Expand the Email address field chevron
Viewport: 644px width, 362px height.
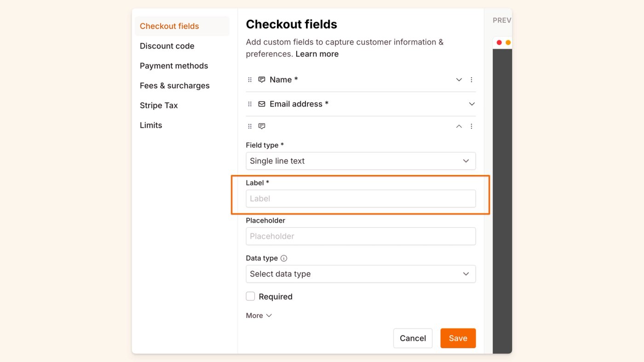coord(471,104)
